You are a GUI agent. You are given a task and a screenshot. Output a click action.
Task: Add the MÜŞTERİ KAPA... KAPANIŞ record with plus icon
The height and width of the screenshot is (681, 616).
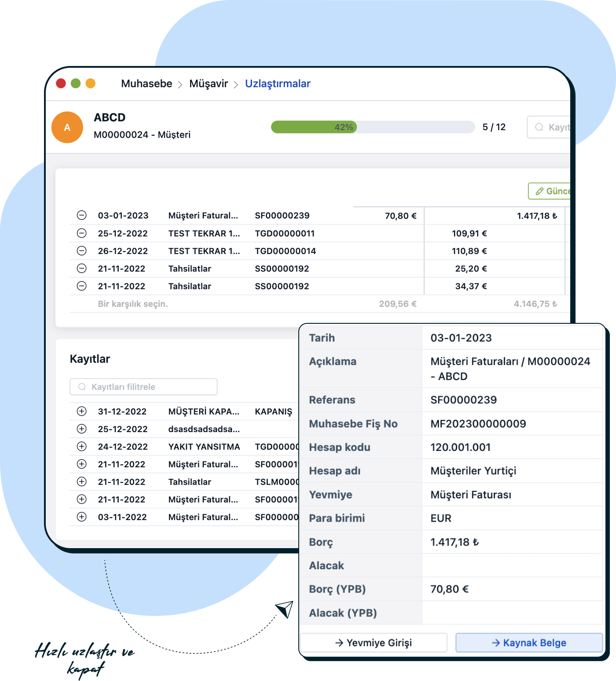pyautogui.click(x=82, y=411)
